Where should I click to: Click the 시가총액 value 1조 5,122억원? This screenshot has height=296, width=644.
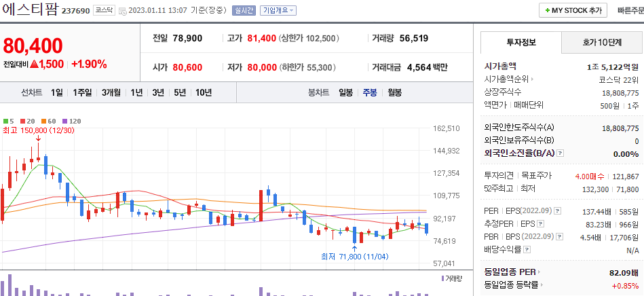pos(613,67)
